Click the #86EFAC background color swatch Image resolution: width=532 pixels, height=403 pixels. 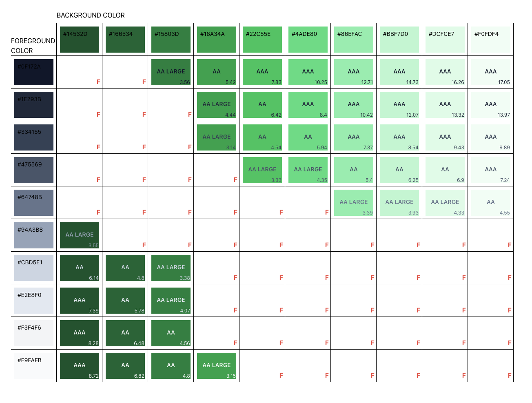pos(354,39)
